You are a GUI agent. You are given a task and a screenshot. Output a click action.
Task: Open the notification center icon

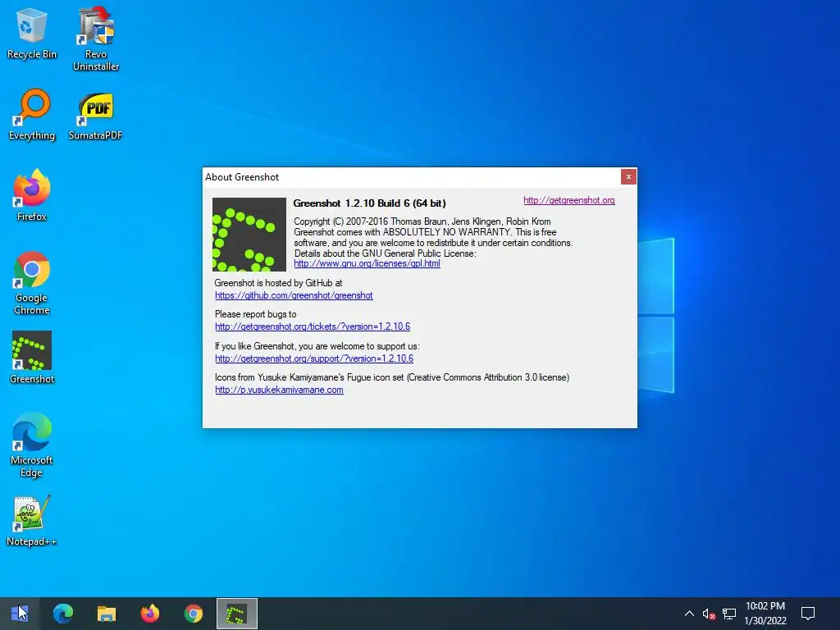(x=808, y=614)
